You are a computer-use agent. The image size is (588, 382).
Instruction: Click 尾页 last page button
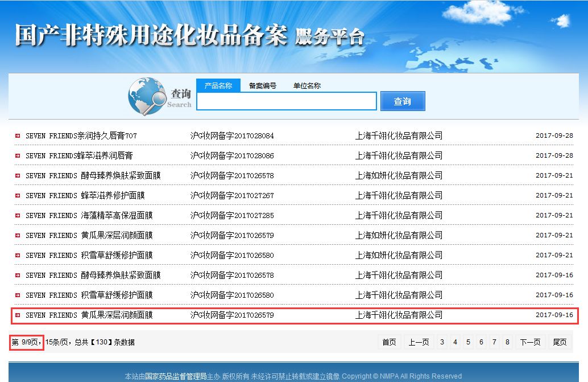pos(560,342)
